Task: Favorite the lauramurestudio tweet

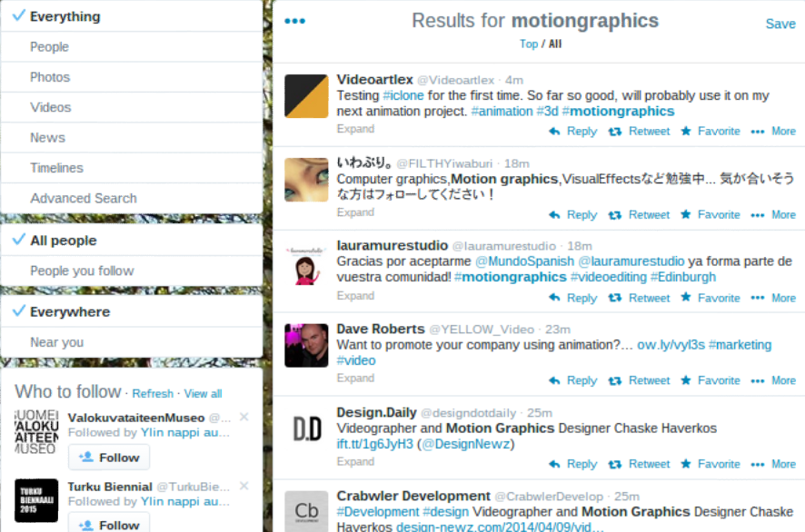Action: 711,298
